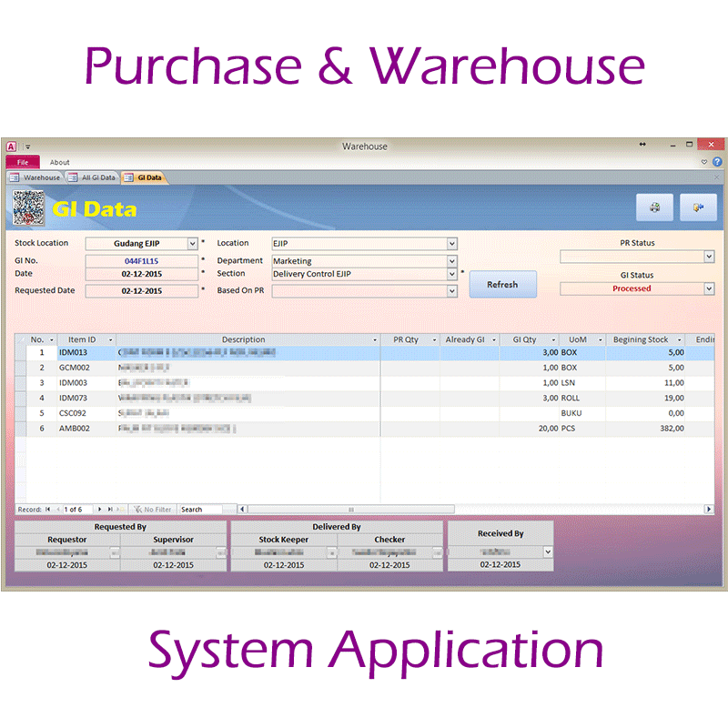Toggle the No Filter state on records
Image resolution: width=728 pixels, height=728 pixels.
(157, 509)
